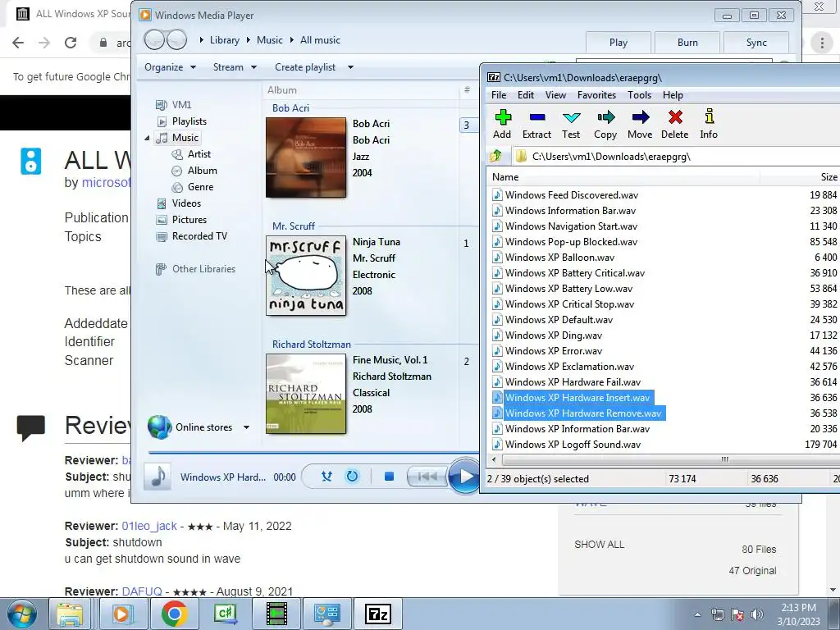Open the 7-Zip View menu
The image size is (840, 630).
pos(555,95)
